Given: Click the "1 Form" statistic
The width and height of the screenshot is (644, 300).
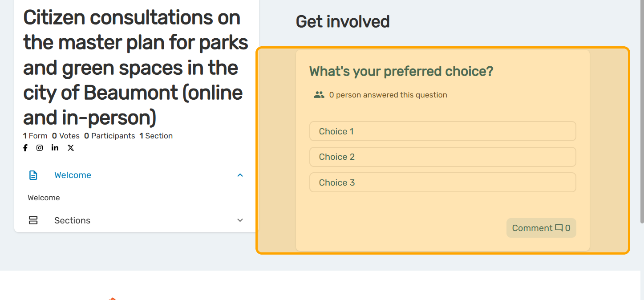Looking at the screenshot, I should (35, 136).
